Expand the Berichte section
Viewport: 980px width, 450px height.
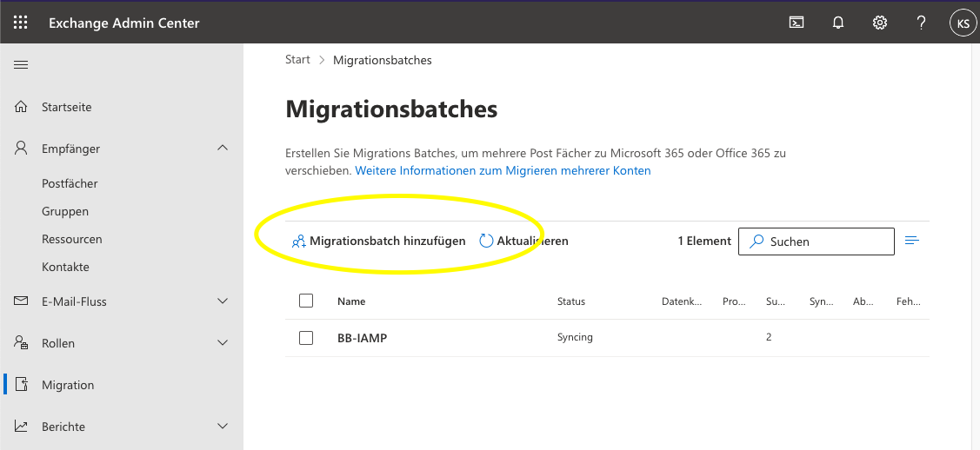coord(223,427)
